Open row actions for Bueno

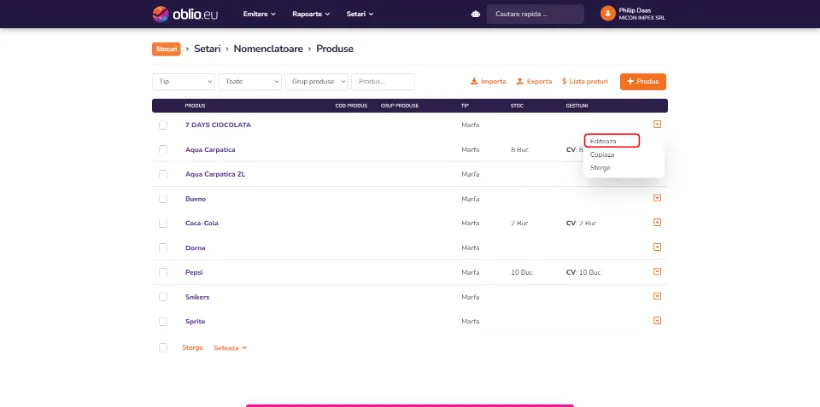pos(657,198)
